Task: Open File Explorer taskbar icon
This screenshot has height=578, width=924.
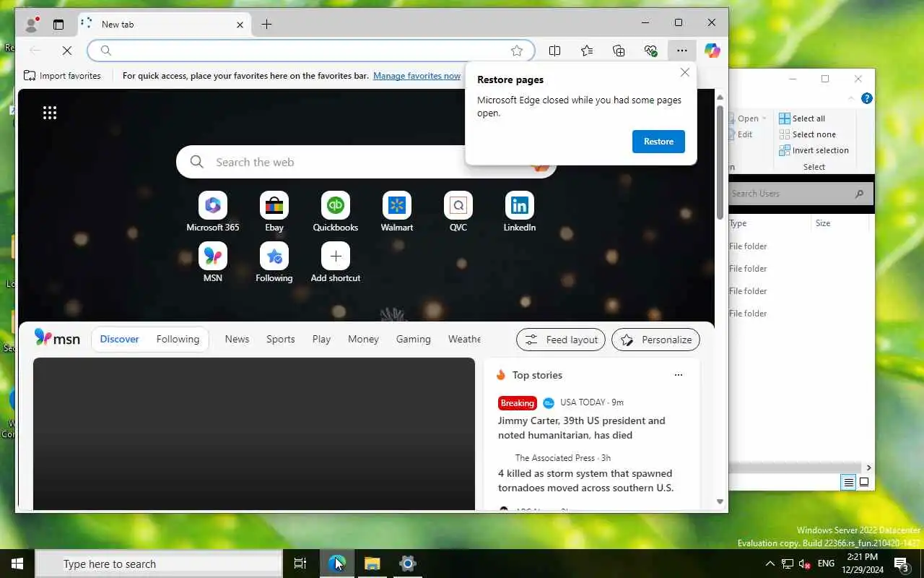Action: coord(372,564)
